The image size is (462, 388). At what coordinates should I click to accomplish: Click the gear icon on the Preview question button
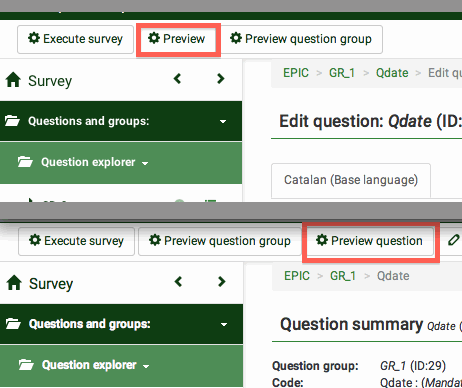[x=322, y=240]
